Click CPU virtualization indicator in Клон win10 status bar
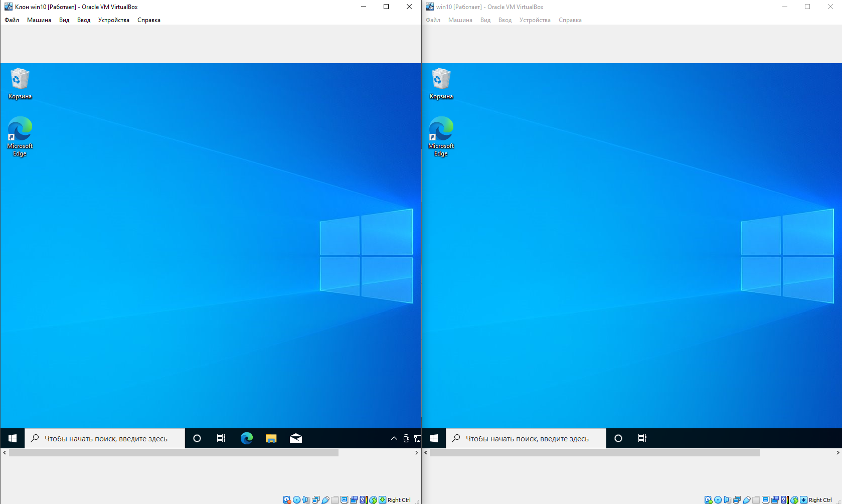 [364, 499]
